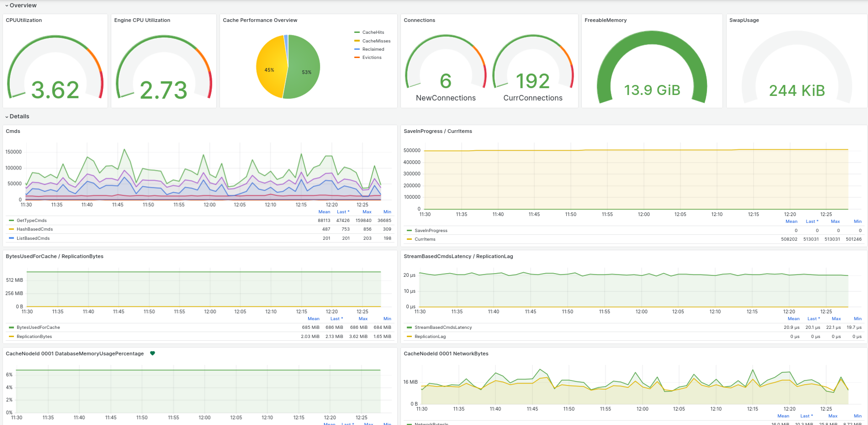Click the StreamBasedCmdsLatency legend color marker
Viewport: 868px width, 425px height.
coord(409,327)
